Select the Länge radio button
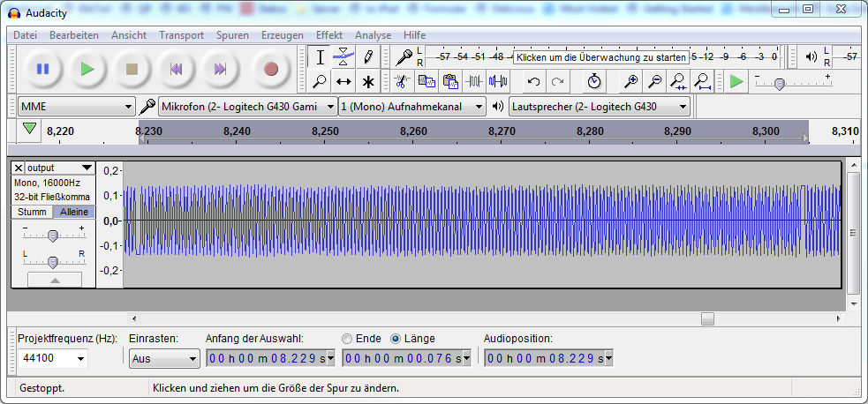 (396, 338)
